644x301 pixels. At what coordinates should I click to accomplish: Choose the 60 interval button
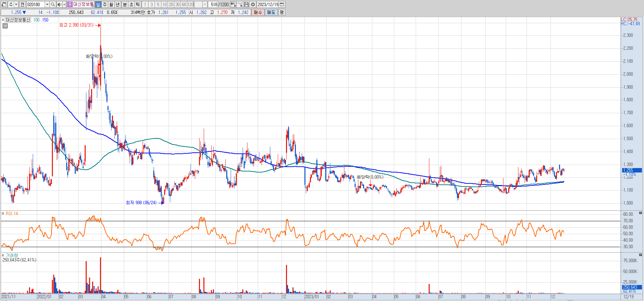tap(184, 4)
